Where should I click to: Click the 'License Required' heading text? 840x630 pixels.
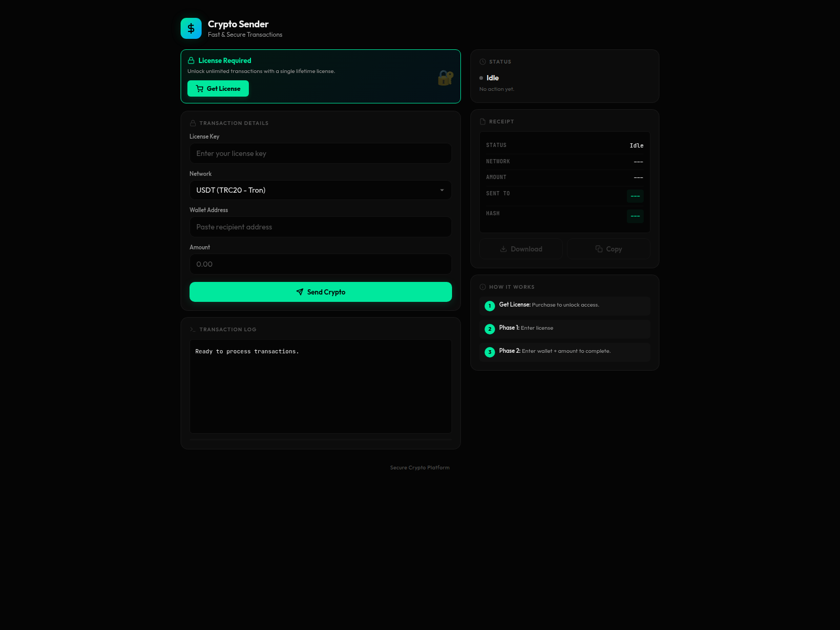225,60
